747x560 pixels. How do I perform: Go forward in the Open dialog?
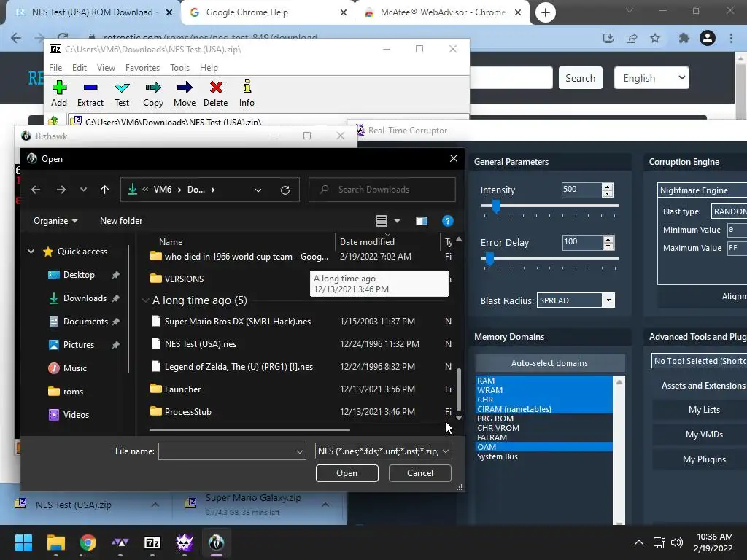(61, 190)
